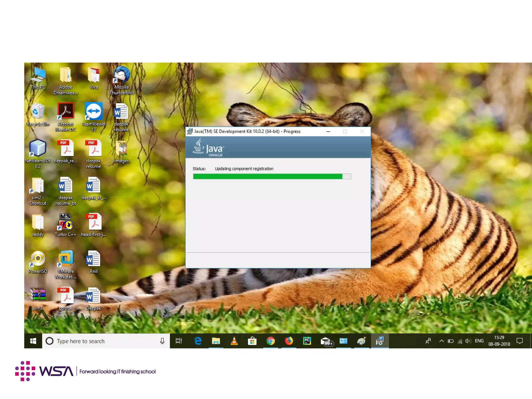
Task: Open NetBeans IDE 8.2 shortcut
Action: pos(38,154)
